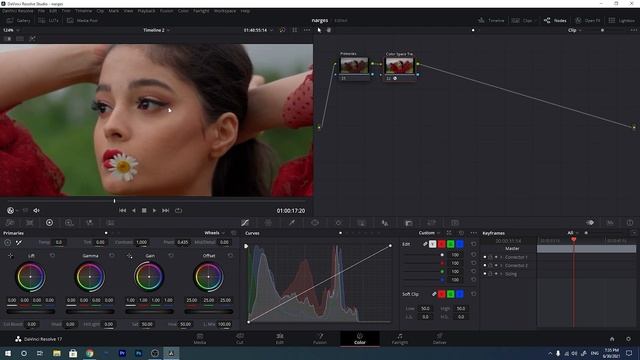Toggle loop playback in viewer

click(178, 211)
